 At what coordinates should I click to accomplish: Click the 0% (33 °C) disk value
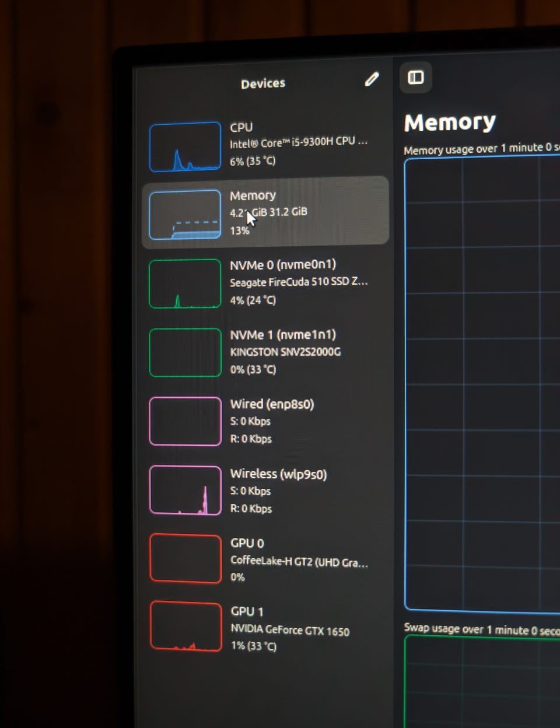(253, 369)
